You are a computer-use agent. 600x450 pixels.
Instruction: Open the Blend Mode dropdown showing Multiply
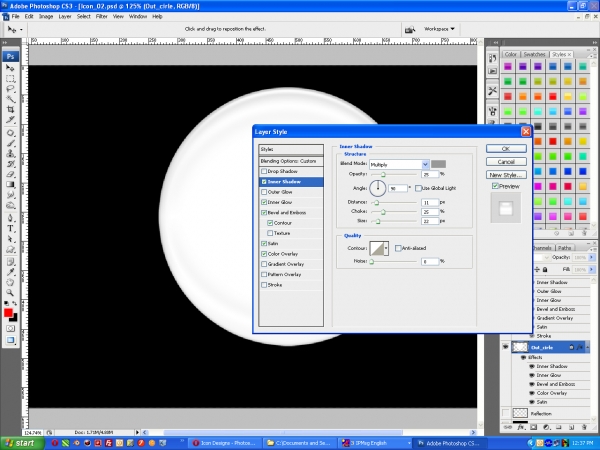tap(425, 165)
